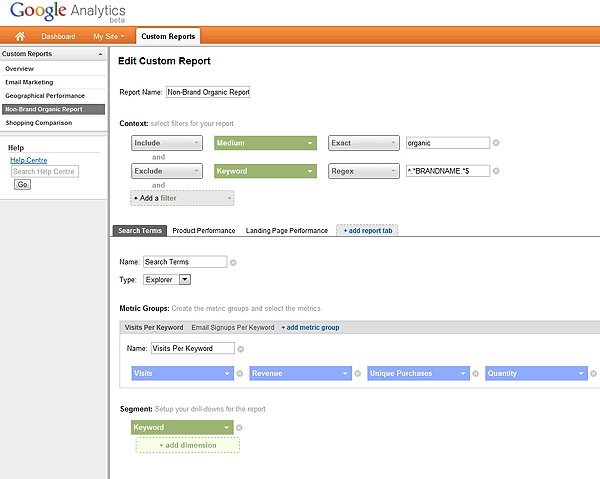
Task: Switch to the Landing Page Performance tab
Action: (287, 231)
